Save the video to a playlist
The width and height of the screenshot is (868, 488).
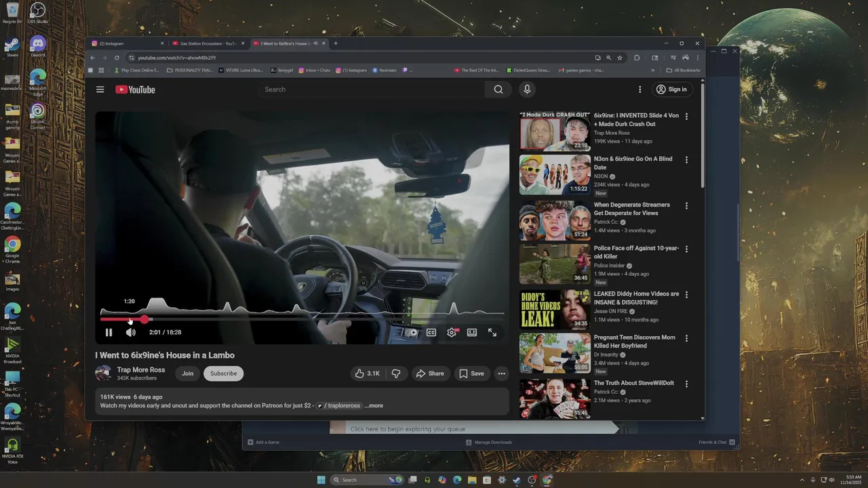pyautogui.click(x=471, y=373)
